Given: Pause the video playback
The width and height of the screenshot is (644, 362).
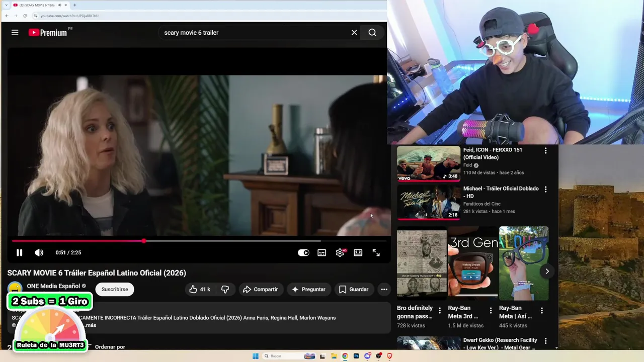Looking at the screenshot, I should 19,252.
